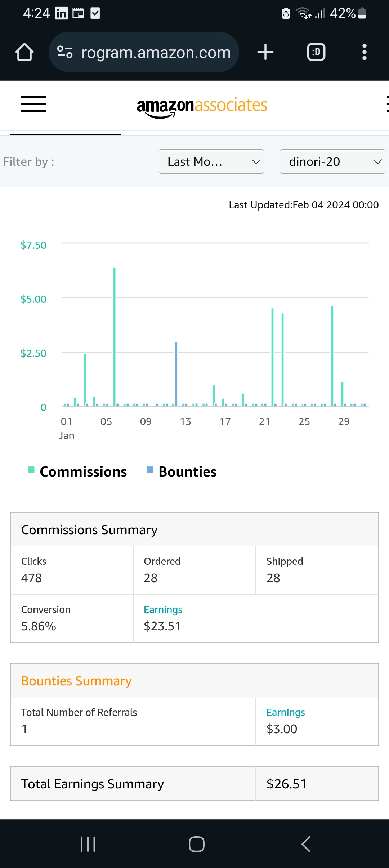
Task: Select the Total Number of Referrals cell
Action: (x=133, y=721)
